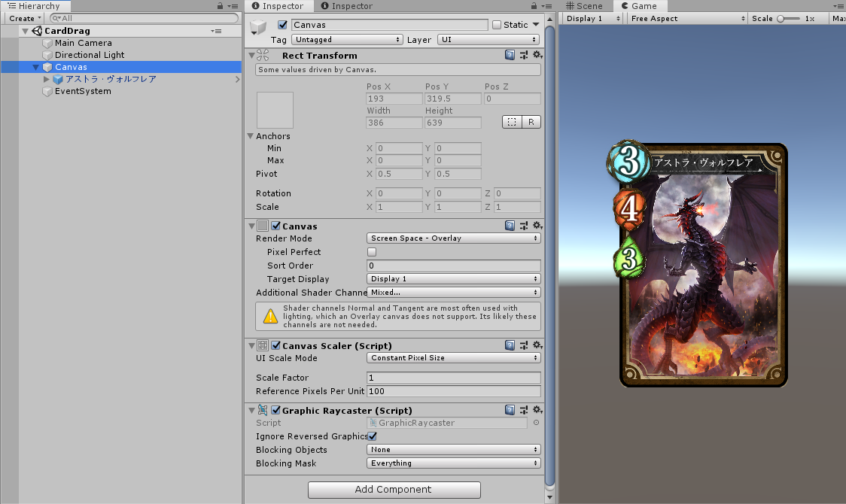846x504 pixels.
Task: Click the Sort Order input field
Action: tap(454, 266)
